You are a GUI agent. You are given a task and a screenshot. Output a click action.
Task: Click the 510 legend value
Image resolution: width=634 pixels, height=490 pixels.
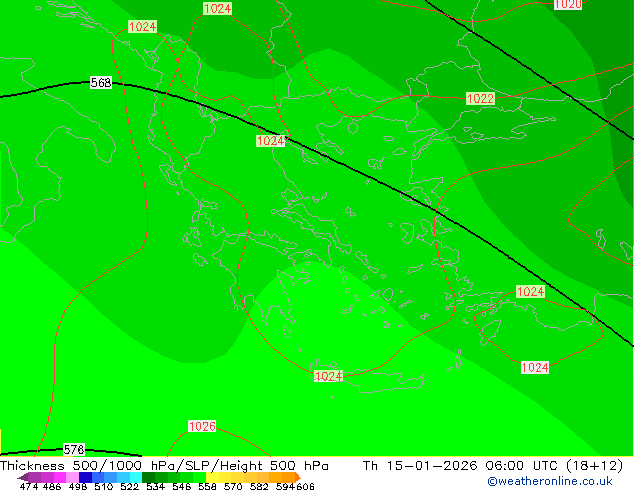[x=104, y=486]
